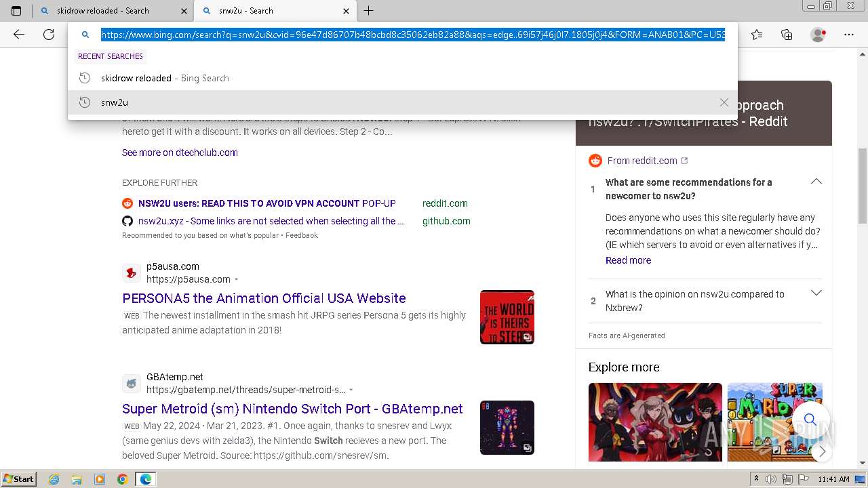Open the Persona 5 result thumbnail
This screenshot has width=868, height=488.
point(507,317)
